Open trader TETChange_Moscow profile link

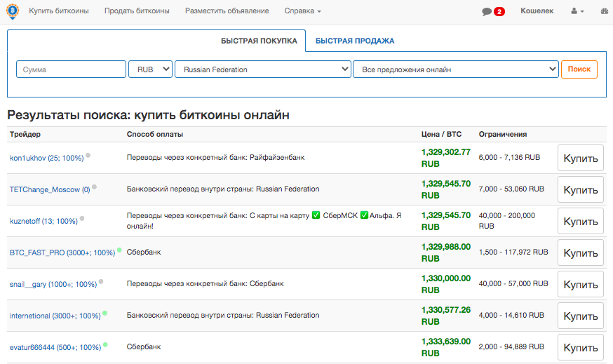click(x=49, y=189)
